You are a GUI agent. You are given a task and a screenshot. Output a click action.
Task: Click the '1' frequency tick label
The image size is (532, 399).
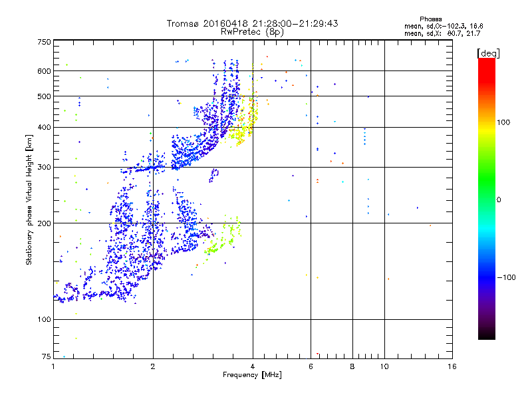(53, 366)
